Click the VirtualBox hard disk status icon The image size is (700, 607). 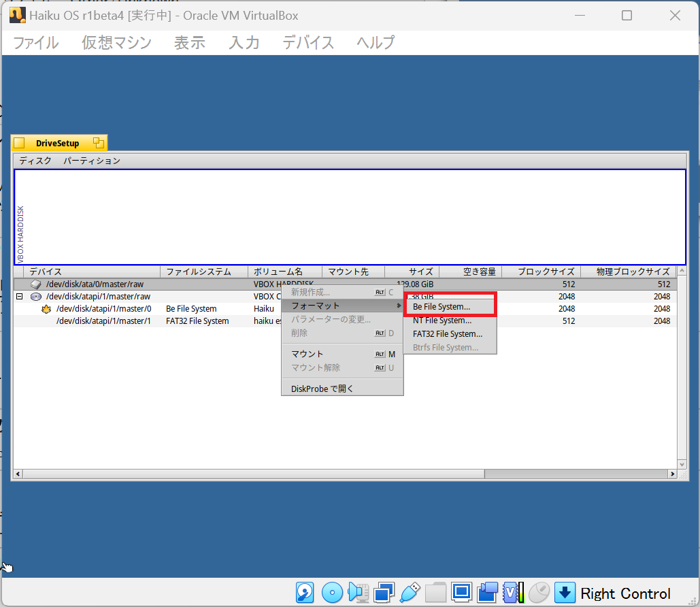pyautogui.click(x=305, y=593)
